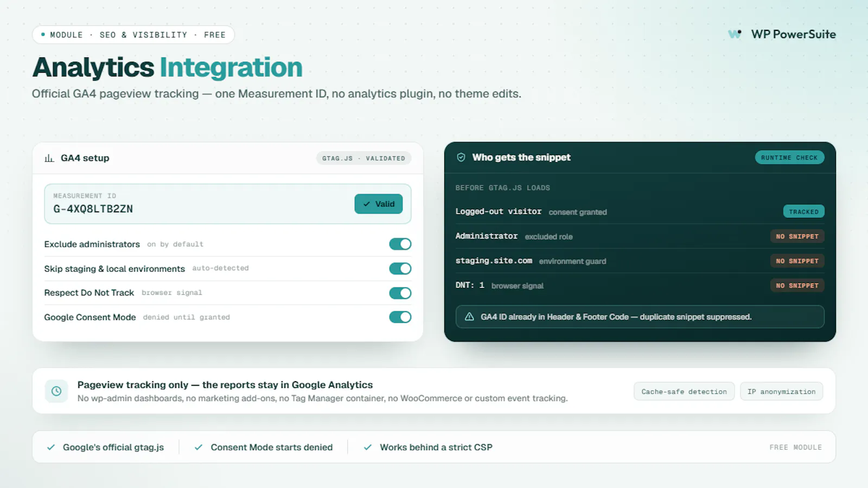This screenshot has width=868, height=488.
Task: Click the 'Who gets the snippet' heading
Action: click(521, 157)
